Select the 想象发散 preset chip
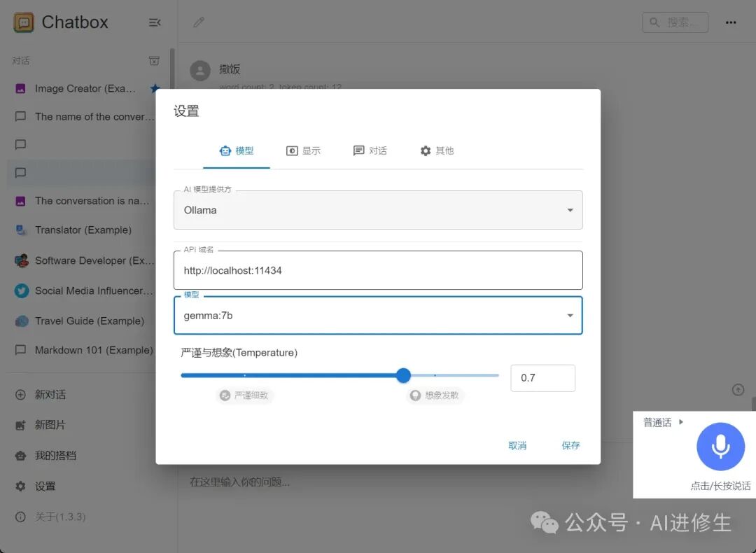 coord(435,395)
